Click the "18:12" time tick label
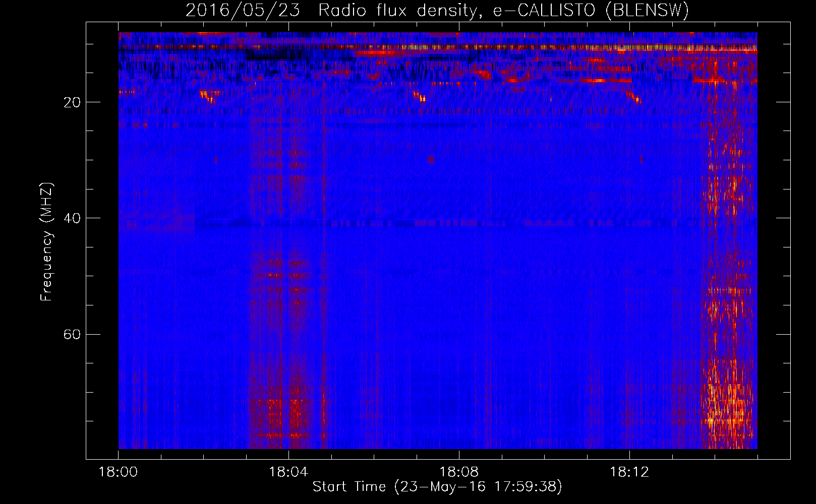 629,472
